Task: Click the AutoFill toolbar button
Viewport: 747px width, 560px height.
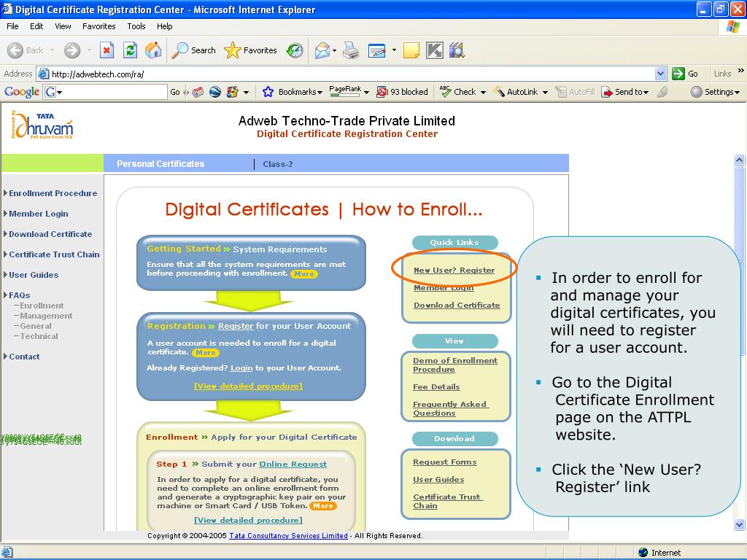Action: pos(576,92)
